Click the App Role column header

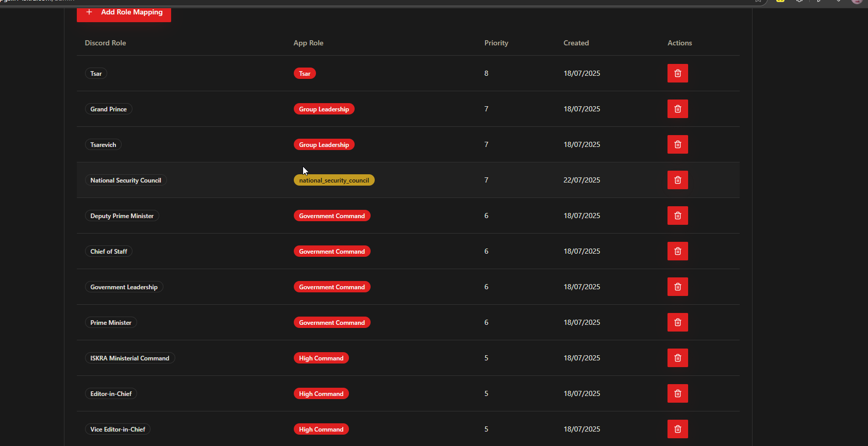coord(308,43)
